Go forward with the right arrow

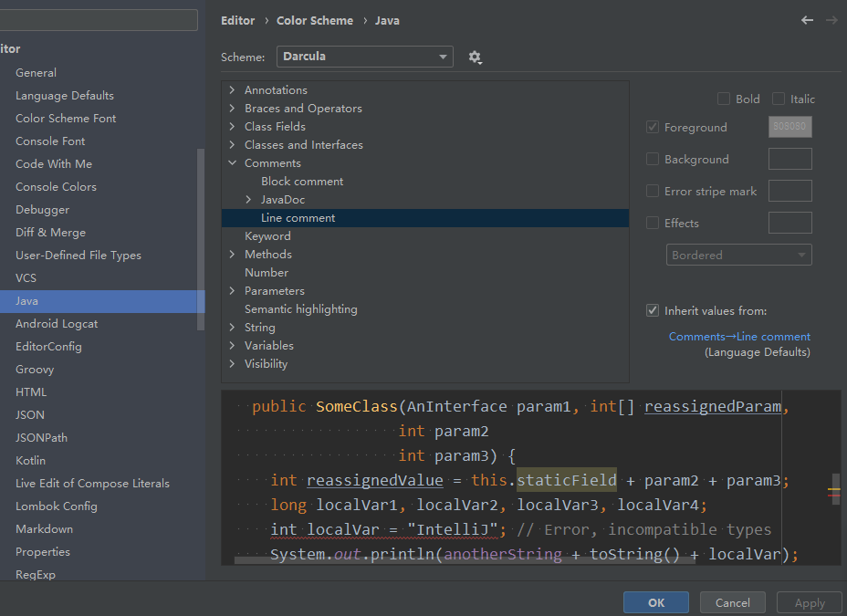[x=831, y=20]
